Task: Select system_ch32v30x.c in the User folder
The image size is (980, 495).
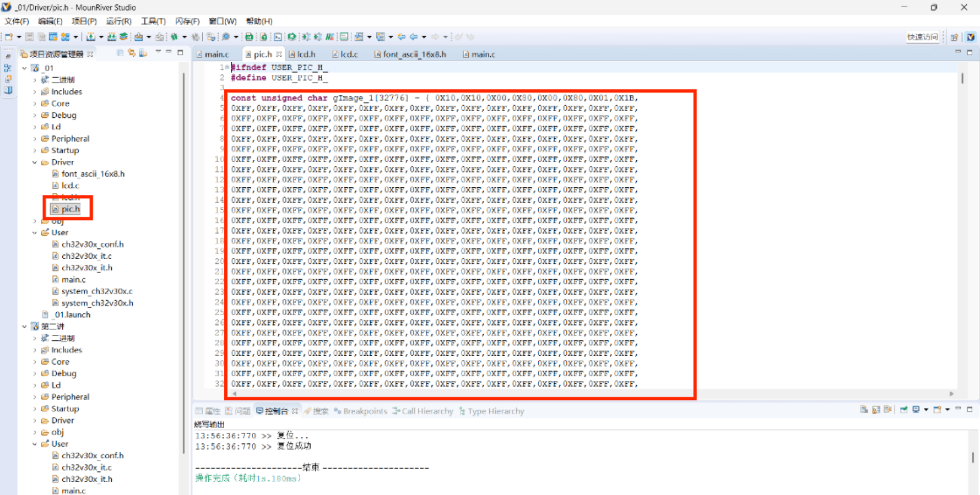Action: [97, 291]
